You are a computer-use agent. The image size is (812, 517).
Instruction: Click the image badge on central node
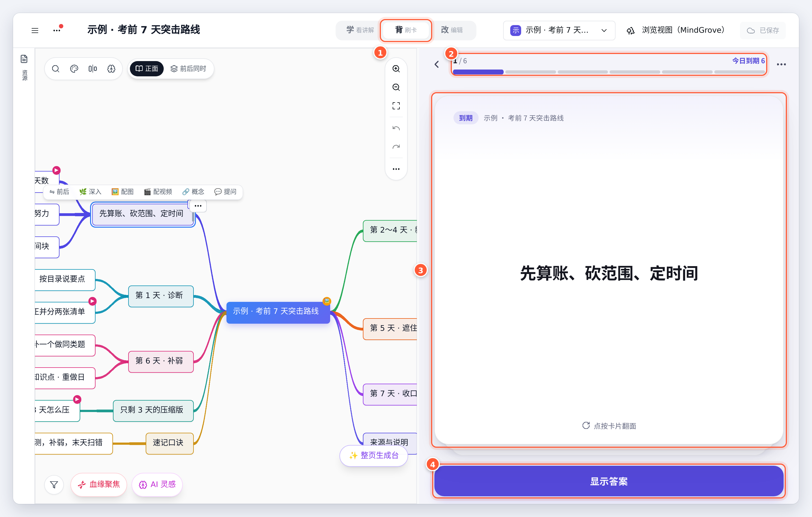tap(327, 301)
